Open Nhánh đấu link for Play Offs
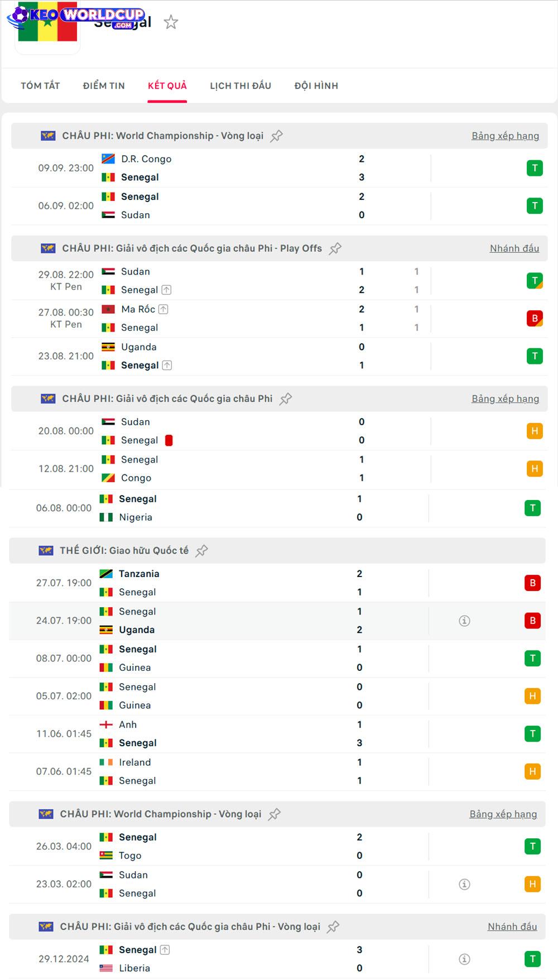 514,249
